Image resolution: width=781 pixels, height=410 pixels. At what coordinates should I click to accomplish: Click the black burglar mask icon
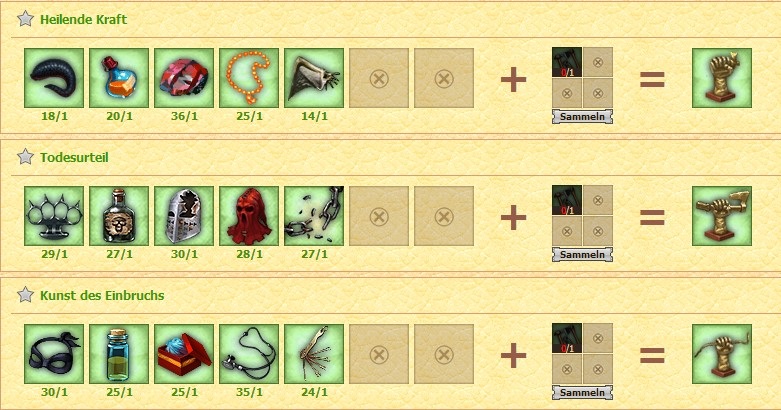pyautogui.click(x=54, y=354)
